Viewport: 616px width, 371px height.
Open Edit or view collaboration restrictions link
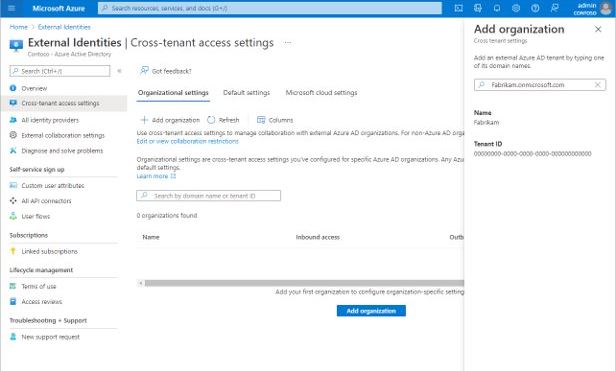[x=187, y=141]
